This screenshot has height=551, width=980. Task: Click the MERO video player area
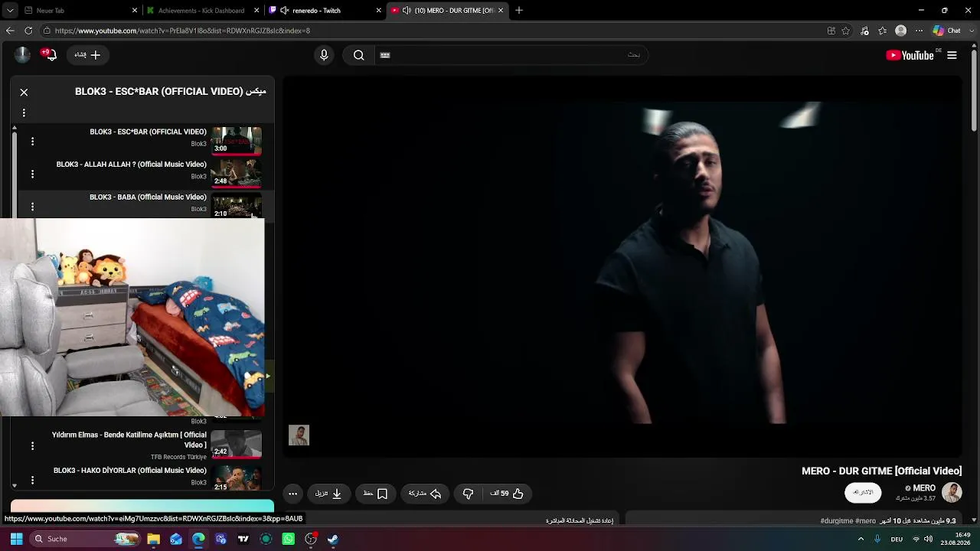point(622,266)
